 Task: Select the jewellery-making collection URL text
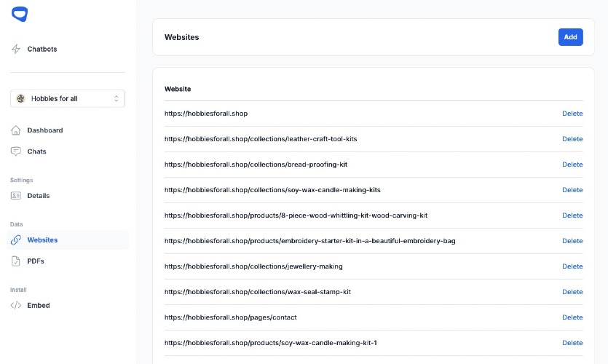[x=253, y=266]
